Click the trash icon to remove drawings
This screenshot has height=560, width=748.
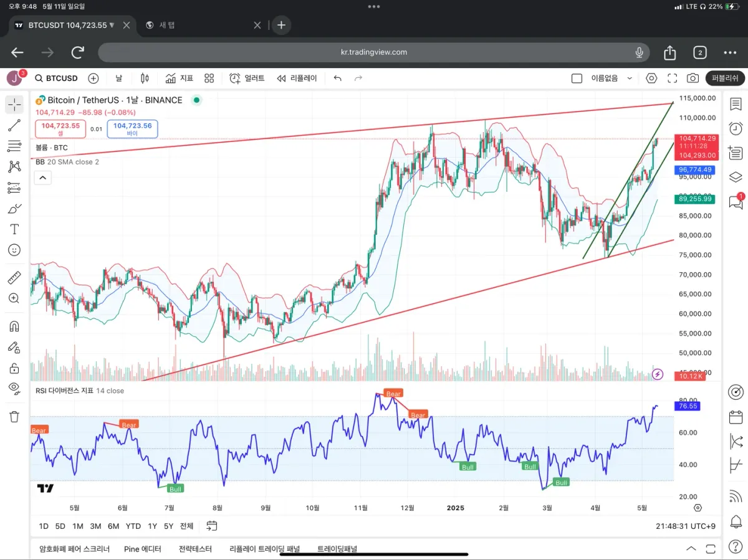pos(14,417)
